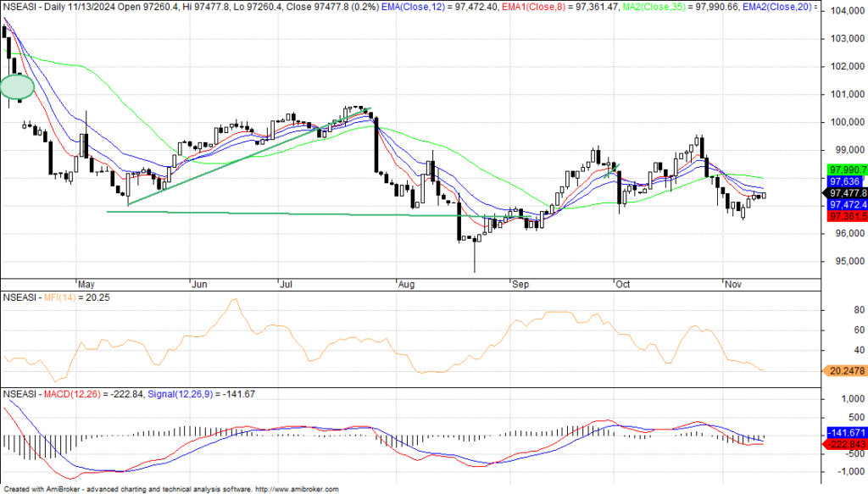Select the blue 97,636 price tag
868x494 pixels.
tap(844, 181)
